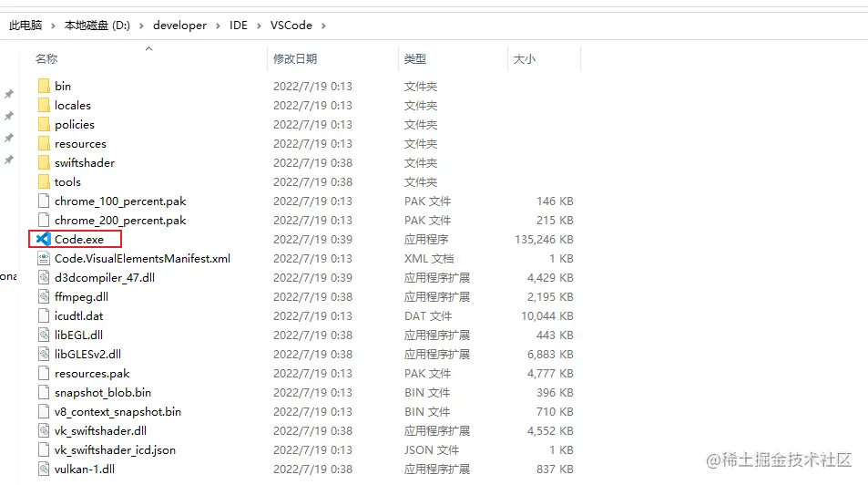Click the ffmpeg.dll file icon
The width and height of the screenshot is (868, 485).
tap(44, 296)
